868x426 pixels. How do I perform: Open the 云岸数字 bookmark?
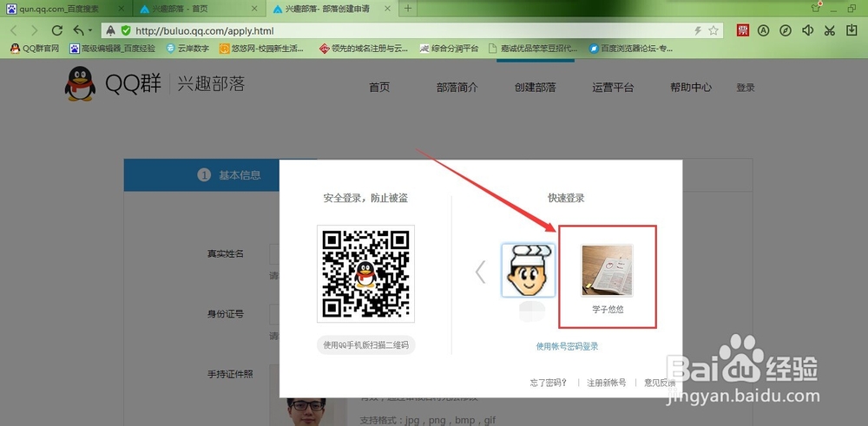[x=187, y=49]
